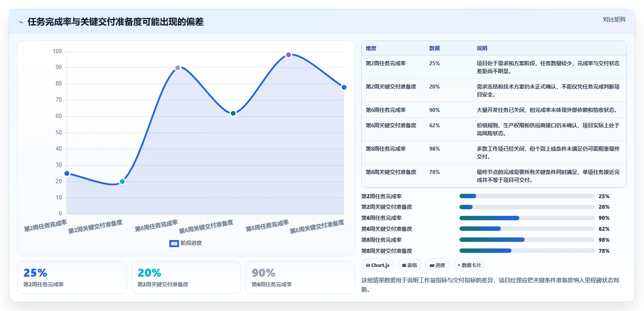Viewport: 644px width, 311px height.
Task: Click the 第6周任务完成率 progress bar
Action: (527, 218)
